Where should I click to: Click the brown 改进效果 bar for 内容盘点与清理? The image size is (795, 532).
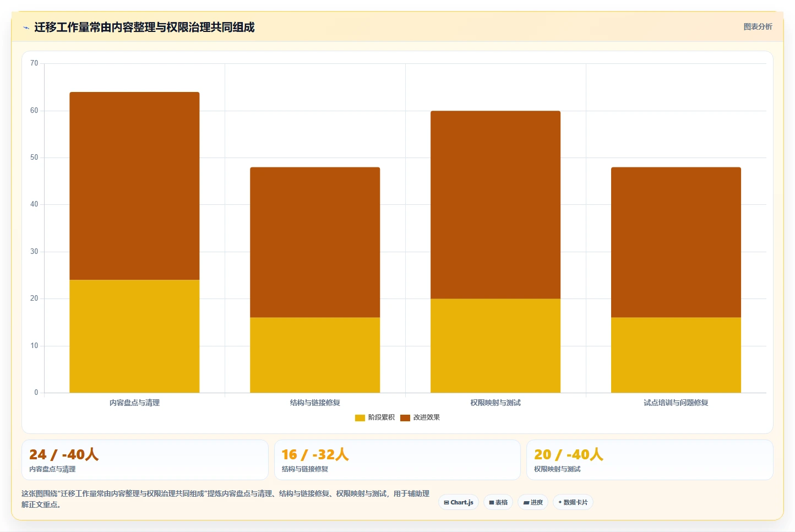point(134,186)
